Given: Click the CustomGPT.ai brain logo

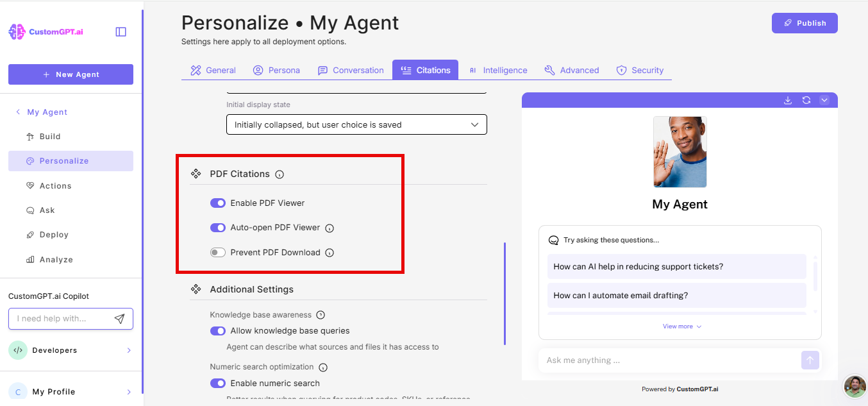Looking at the screenshot, I should [x=17, y=32].
